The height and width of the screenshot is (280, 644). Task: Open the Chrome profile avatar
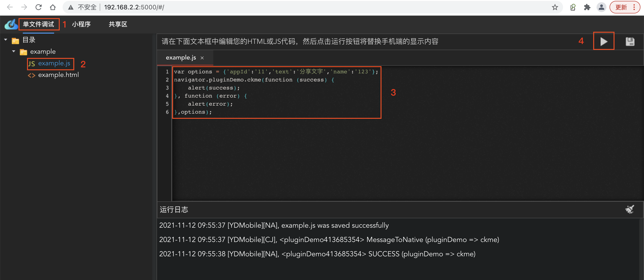[x=601, y=7]
